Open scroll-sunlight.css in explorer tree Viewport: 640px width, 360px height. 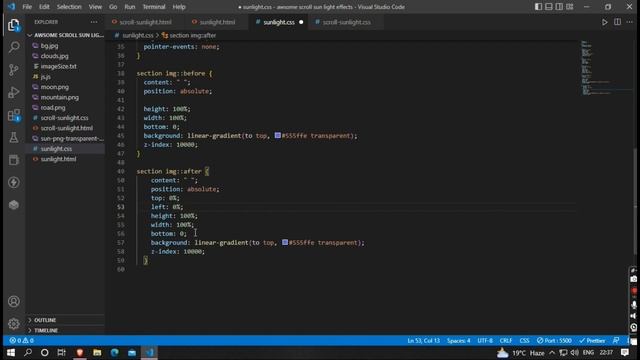click(65, 118)
